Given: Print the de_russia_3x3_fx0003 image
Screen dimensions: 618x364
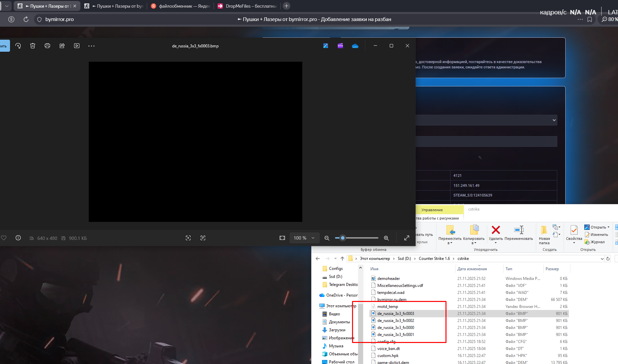Looking at the screenshot, I should tap(47, 46).
